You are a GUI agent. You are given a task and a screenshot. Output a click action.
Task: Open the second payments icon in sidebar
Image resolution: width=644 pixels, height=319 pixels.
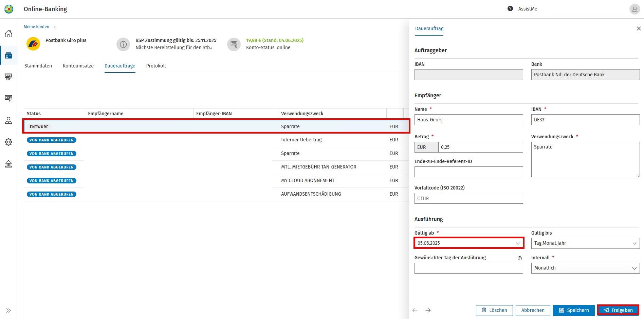click(8, 99)
